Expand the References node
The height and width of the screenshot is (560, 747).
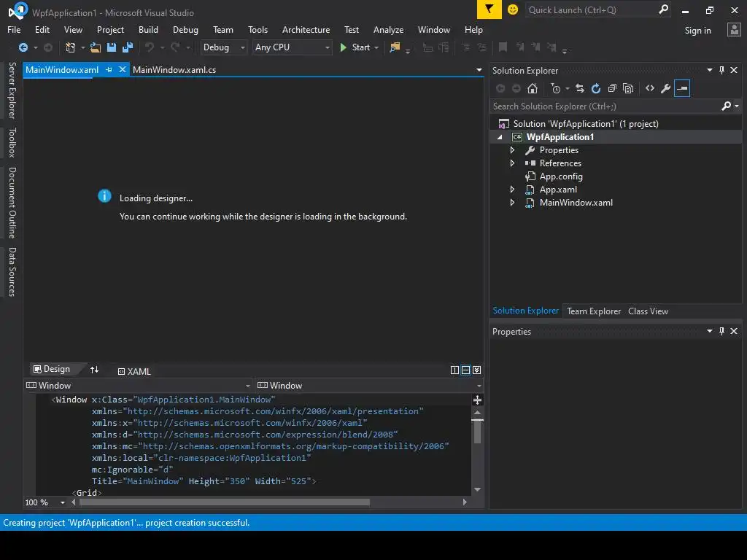[x=512, y=163]
